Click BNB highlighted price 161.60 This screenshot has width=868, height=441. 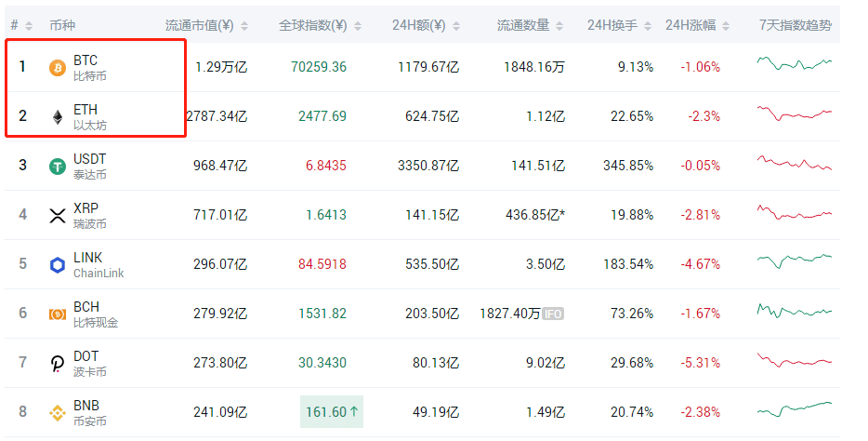[x=331, y=412]
